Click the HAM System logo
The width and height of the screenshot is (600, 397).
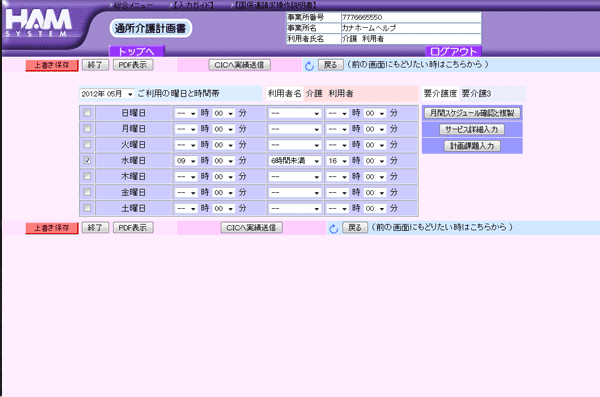[x=38, y=23]
